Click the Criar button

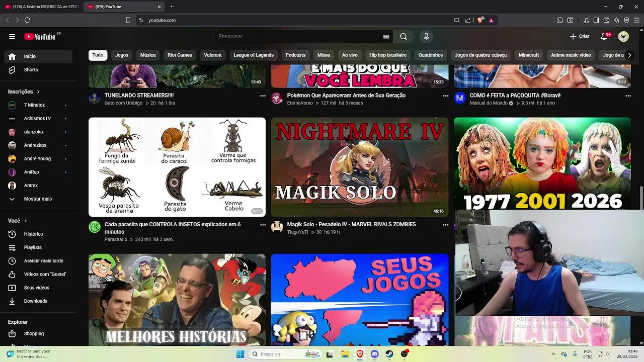(580, 36)
